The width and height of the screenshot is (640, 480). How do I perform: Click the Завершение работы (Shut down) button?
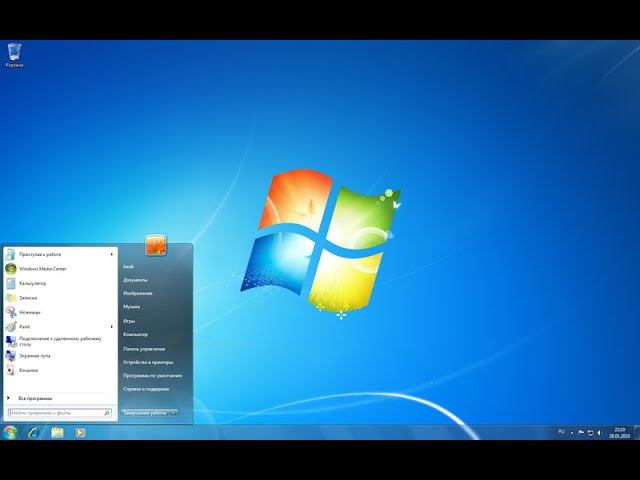[x=145, y=413]
